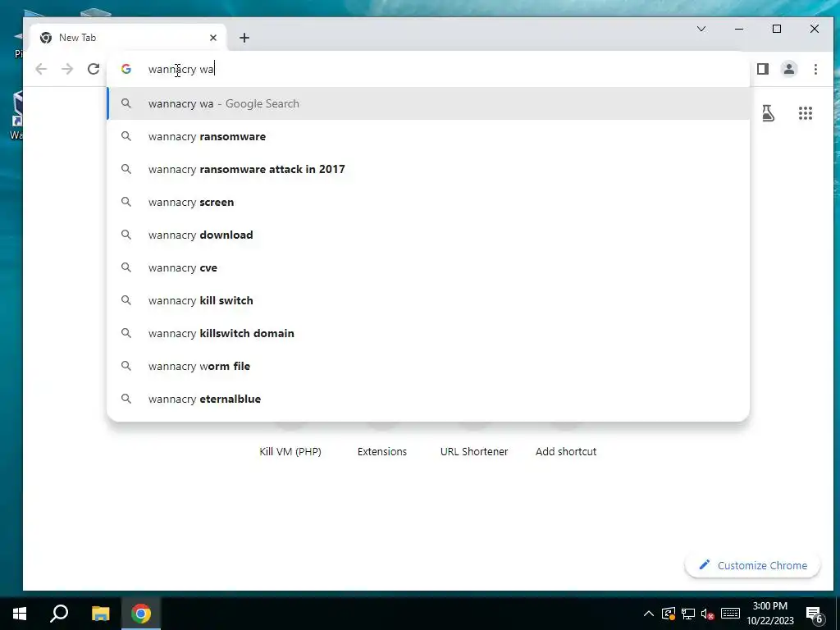Click search icon beside 'wannacry eternalblue'
This screenshot has height=630, width=840.
tap(126, 399)
